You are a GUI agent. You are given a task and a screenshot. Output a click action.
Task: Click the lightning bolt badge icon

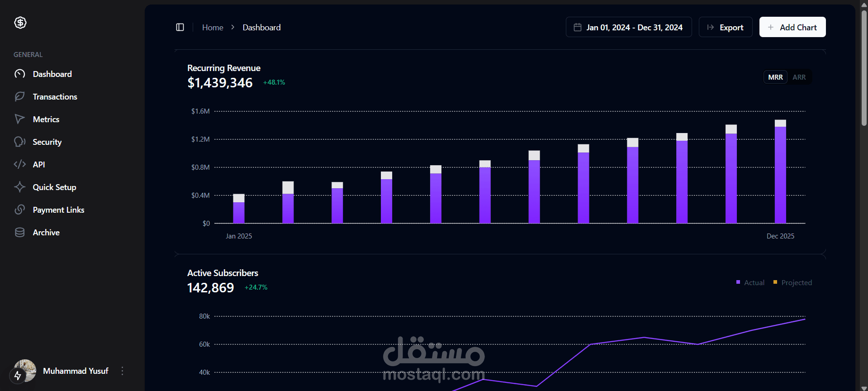click(x=18, y=376)
